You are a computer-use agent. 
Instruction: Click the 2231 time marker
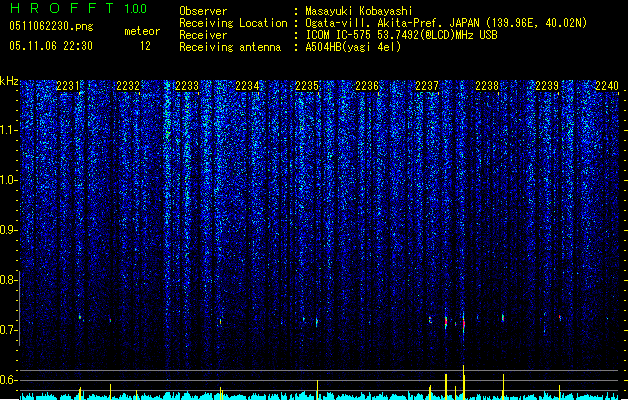68,86
